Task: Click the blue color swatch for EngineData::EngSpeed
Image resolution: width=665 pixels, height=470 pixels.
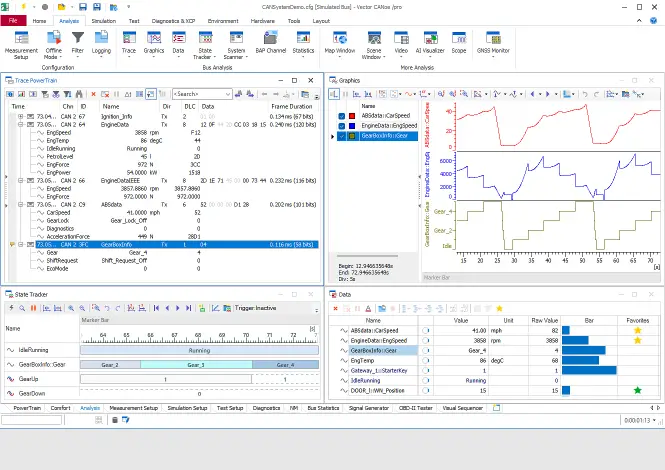Action: pos(352,126)
